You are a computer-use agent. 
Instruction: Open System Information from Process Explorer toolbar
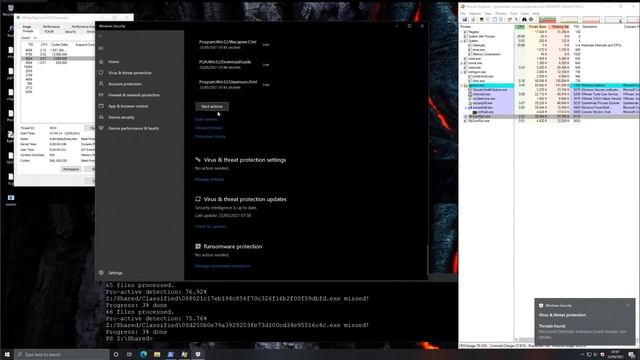482,19
